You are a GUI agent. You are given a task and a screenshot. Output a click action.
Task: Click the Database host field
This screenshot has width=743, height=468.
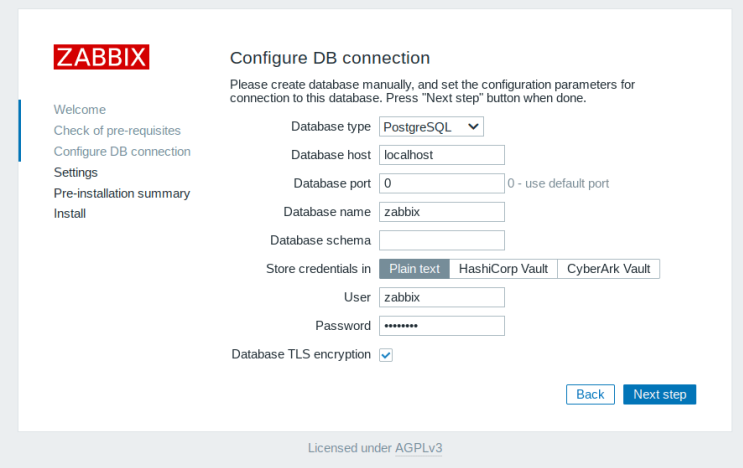[x=441, y=155]
